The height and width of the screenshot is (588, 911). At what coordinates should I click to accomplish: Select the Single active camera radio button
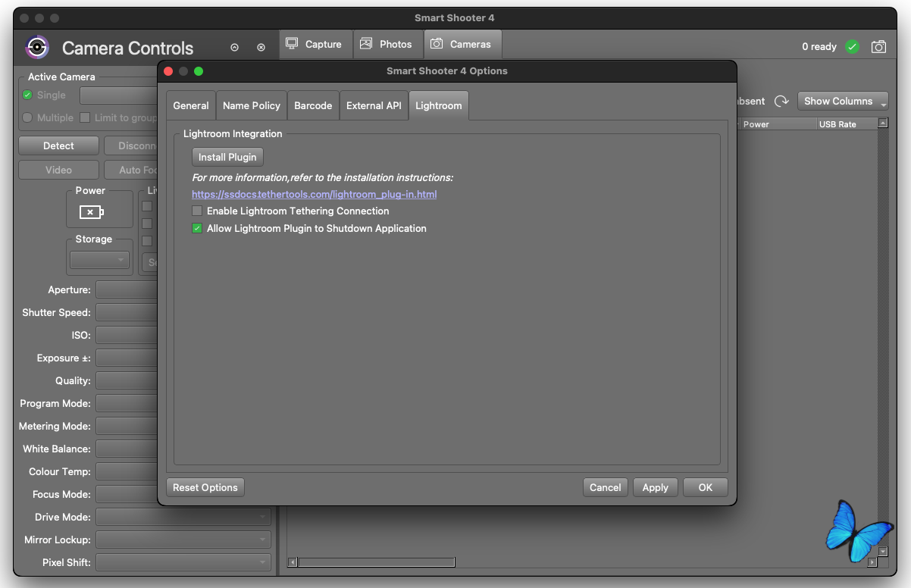[27, 95]
